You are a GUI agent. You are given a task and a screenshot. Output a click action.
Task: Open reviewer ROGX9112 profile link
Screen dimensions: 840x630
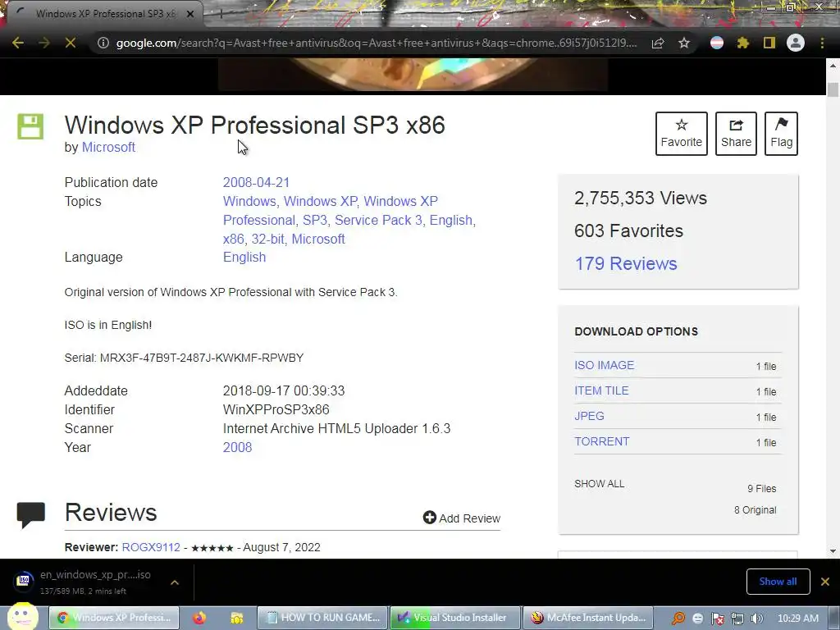[151, 547]
